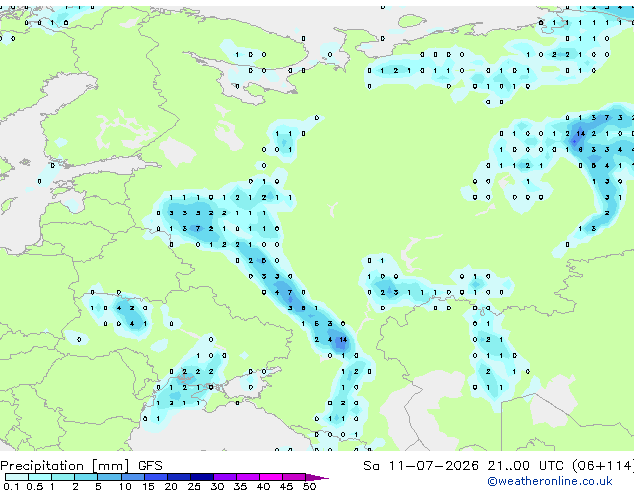Pick the 35–40 mm violet swatch
The image size is (634, 490).
click(248, 477)
